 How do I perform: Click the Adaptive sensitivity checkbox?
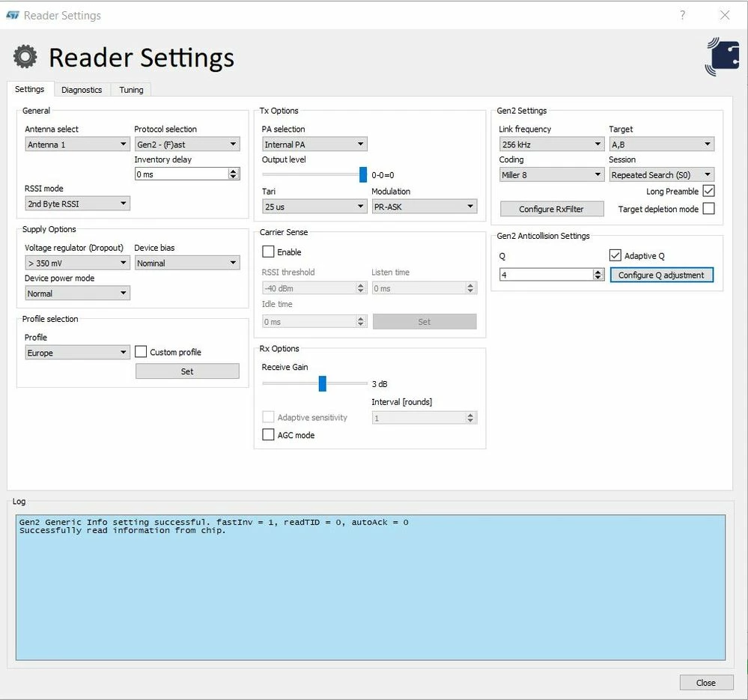tap(268, 417)
